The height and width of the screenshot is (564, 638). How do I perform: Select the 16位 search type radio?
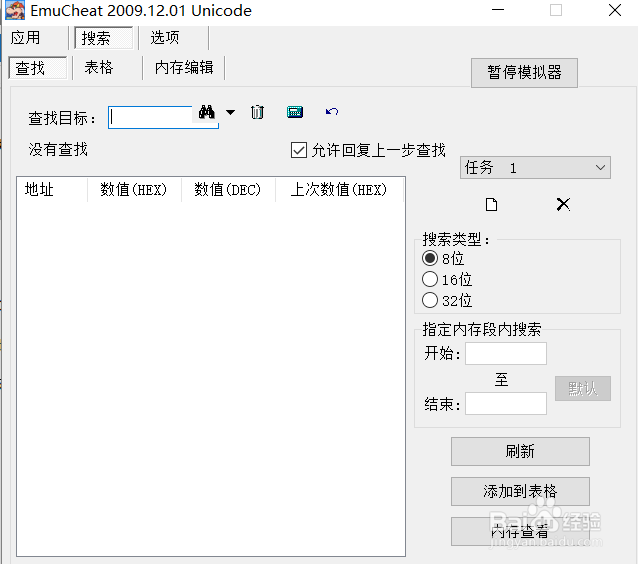(430, 280)
